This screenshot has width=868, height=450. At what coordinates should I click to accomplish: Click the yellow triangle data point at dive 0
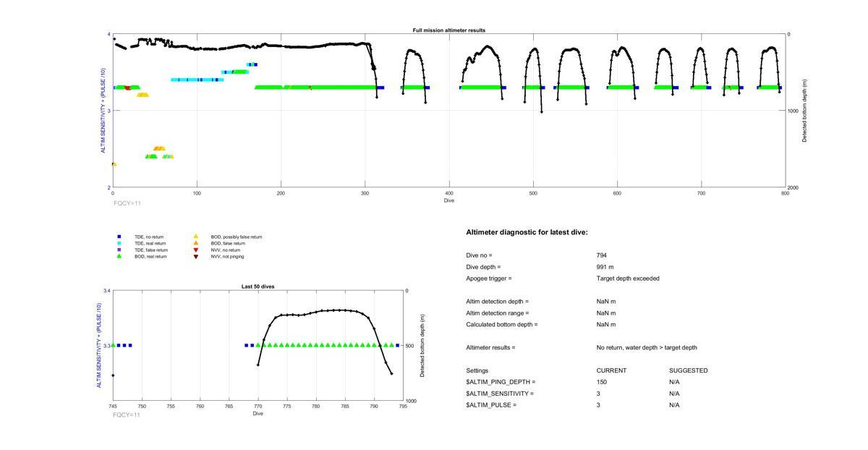tap(114, 164)
